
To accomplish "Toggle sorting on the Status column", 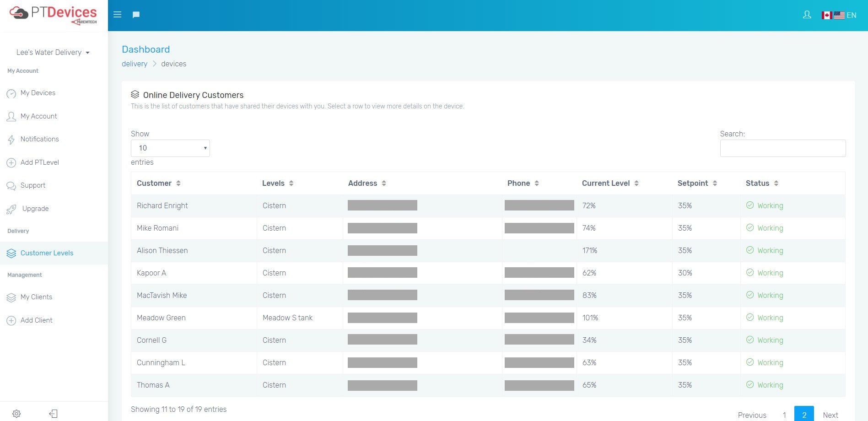I will [761, 183].
